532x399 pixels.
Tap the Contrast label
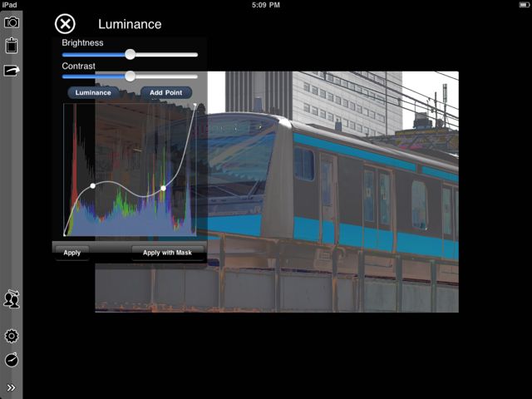78,66
